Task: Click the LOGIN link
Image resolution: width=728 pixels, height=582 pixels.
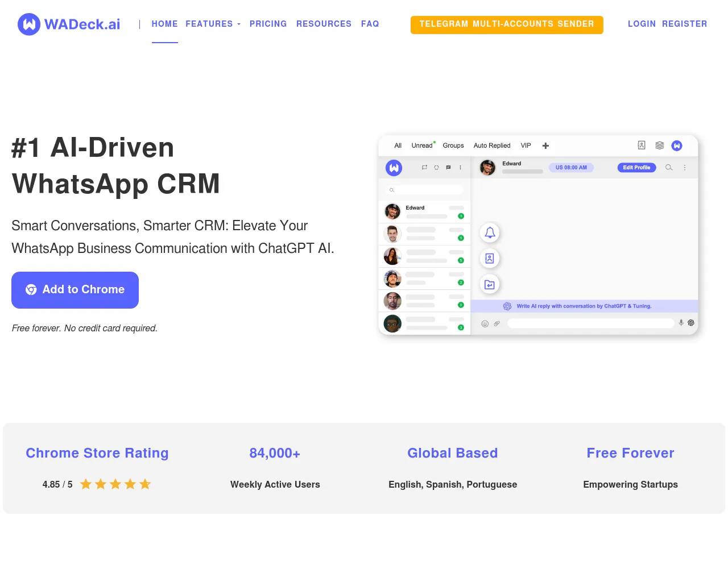Action: pos(642,24)
